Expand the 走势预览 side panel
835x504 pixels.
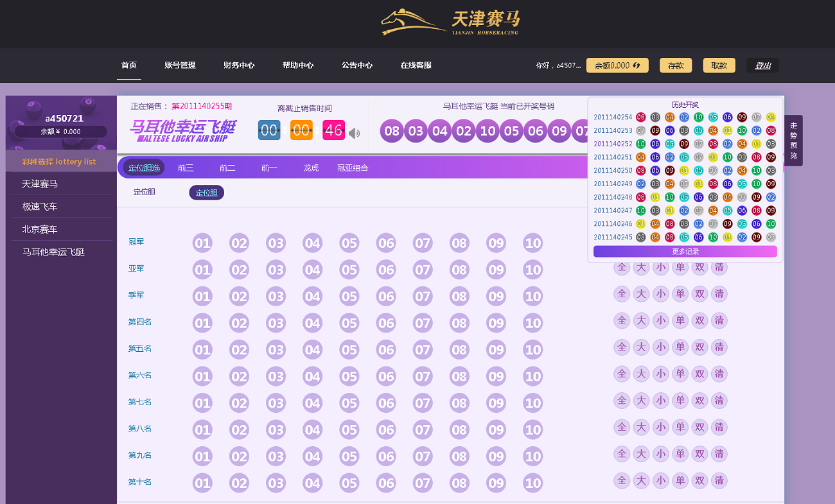click(793, 140)
